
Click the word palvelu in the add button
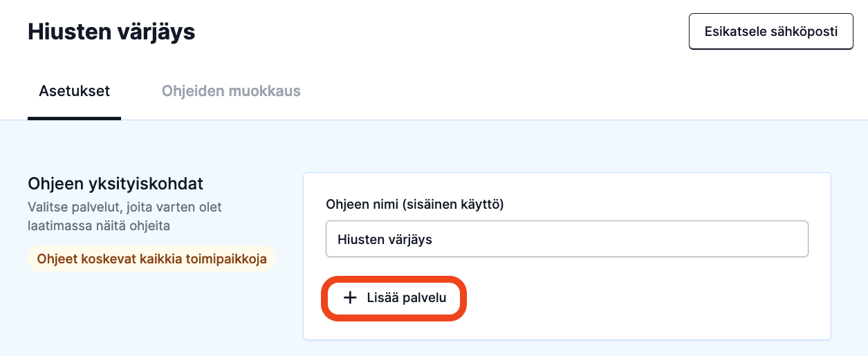(424, 298)
